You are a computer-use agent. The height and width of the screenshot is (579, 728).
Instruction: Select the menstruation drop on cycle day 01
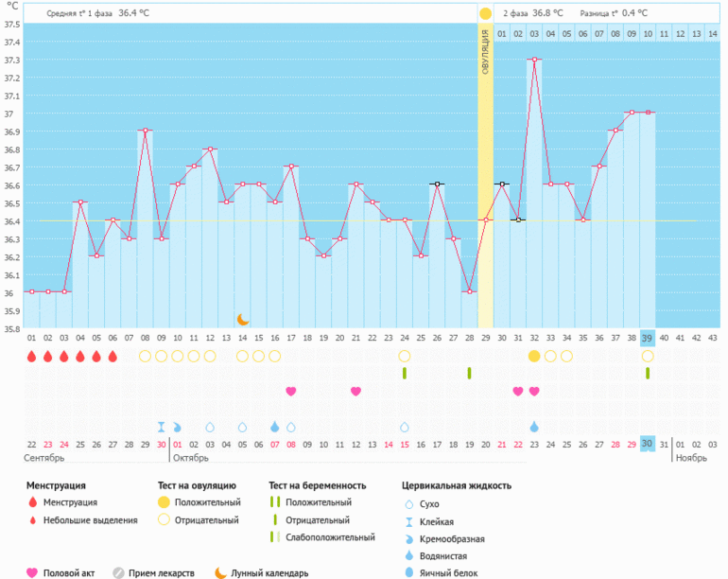tap(31, 357)
